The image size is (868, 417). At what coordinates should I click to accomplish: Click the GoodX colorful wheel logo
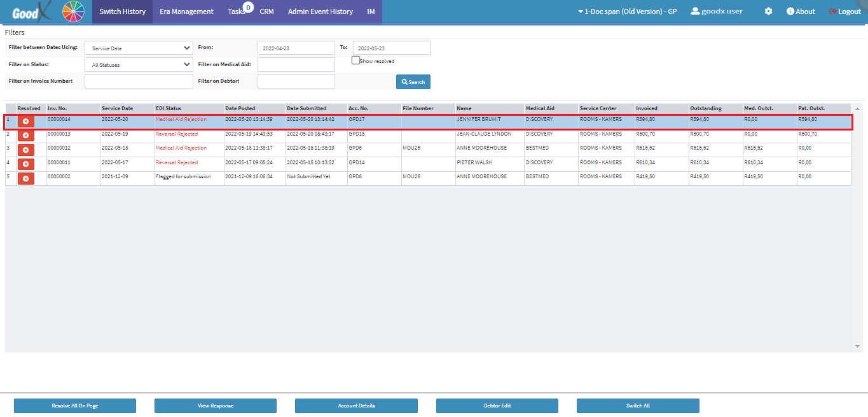point(74,11)
